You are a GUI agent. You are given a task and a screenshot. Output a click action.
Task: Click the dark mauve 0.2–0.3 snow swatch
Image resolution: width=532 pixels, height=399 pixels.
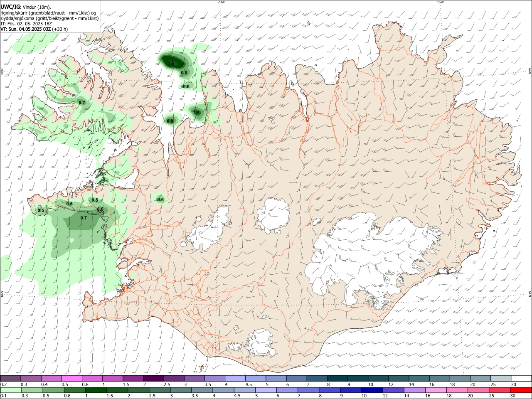[x=10, y=378]
